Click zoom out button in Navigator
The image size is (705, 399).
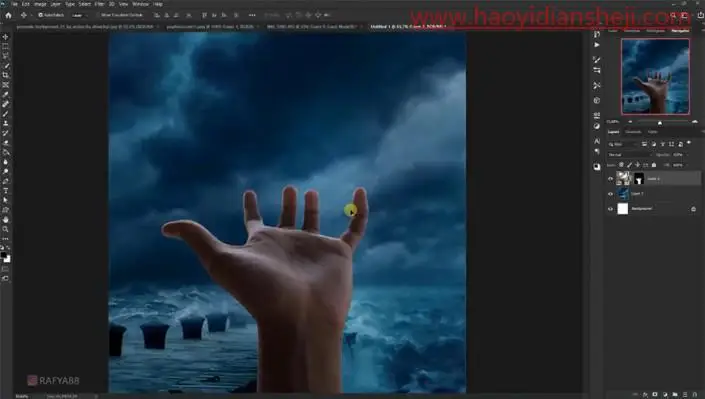point(630,122)
